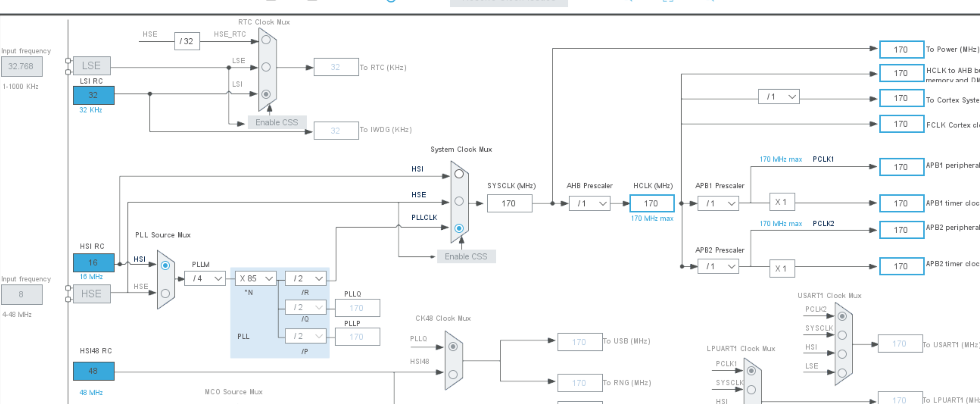Pick PLLQ in CK48 Clock Mux
This screenshot has height=404, width=980.
coord(453,346)
